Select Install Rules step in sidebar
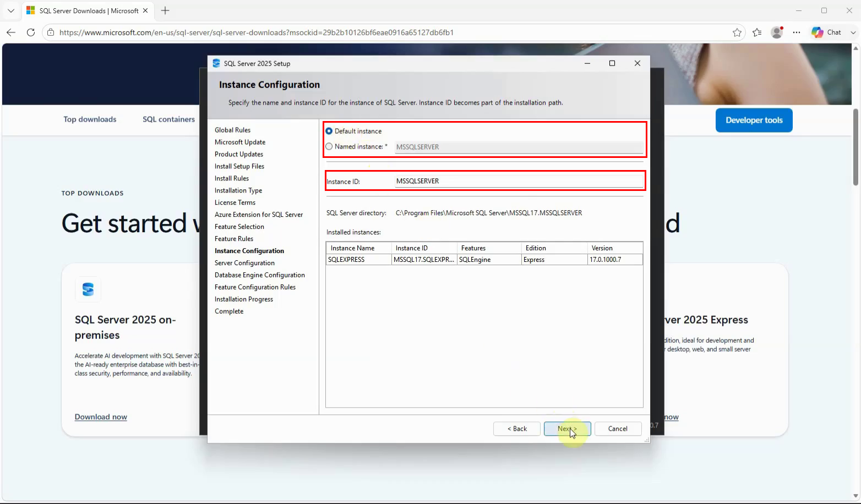Screen dimensions: 861x504 pyautogui.click(x=232, y=178)
